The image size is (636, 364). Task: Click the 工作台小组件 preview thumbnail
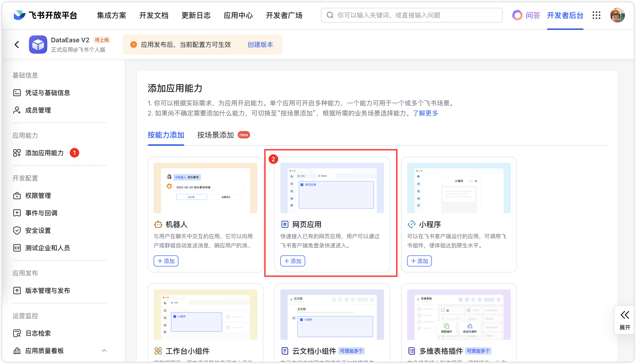click(x=205, y=314)
